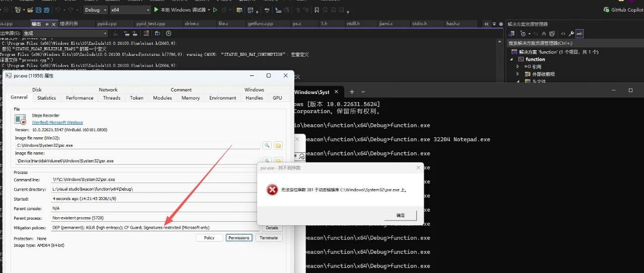The image size is (644, 273).
Task: Switch to the Token tab
Action: [137, 98]
